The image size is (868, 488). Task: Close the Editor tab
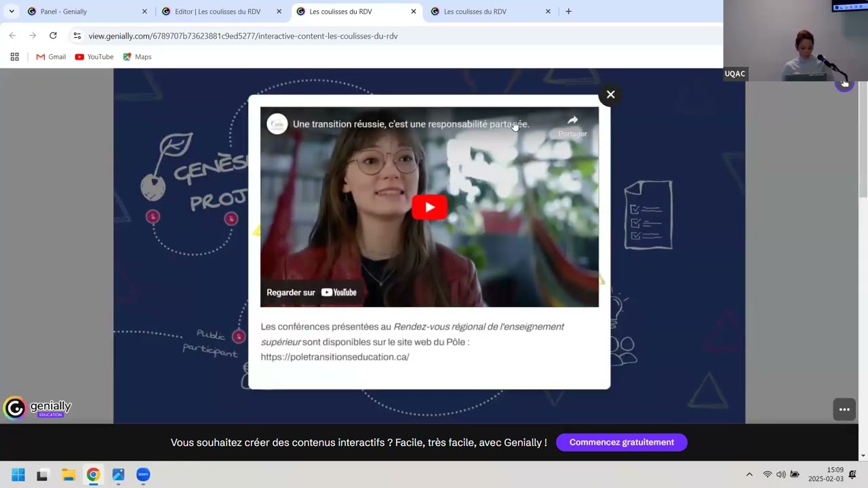point(279,12)
